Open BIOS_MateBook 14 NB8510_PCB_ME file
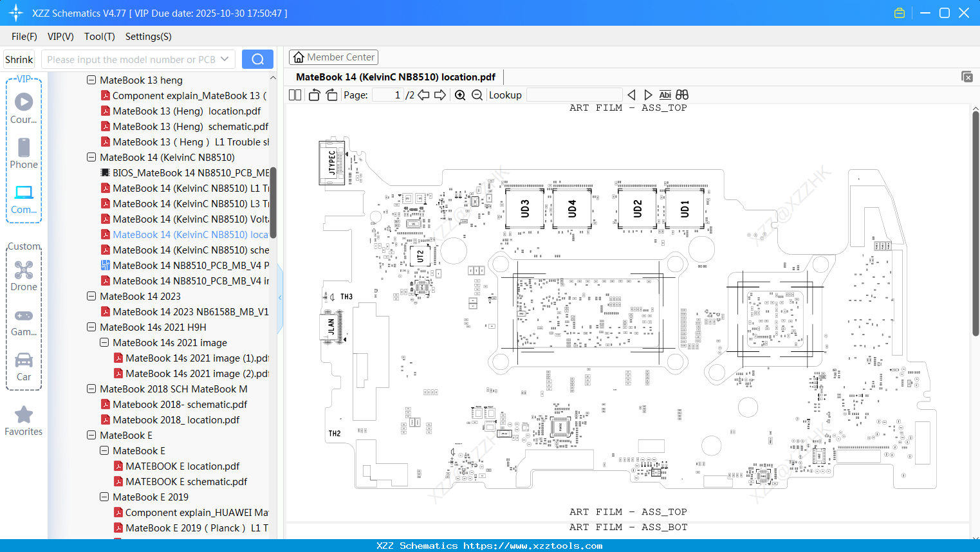980x552 pixels. pos(185,172)
